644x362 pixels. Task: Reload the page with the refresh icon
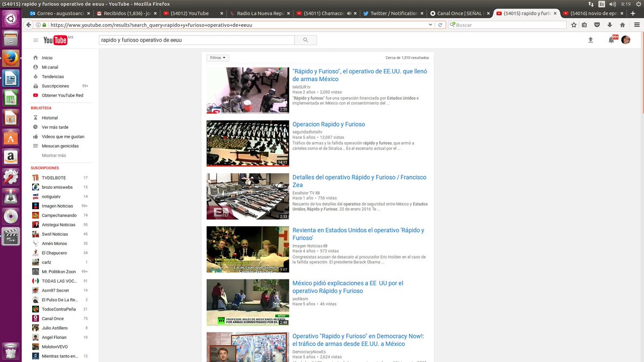(441, 25)
